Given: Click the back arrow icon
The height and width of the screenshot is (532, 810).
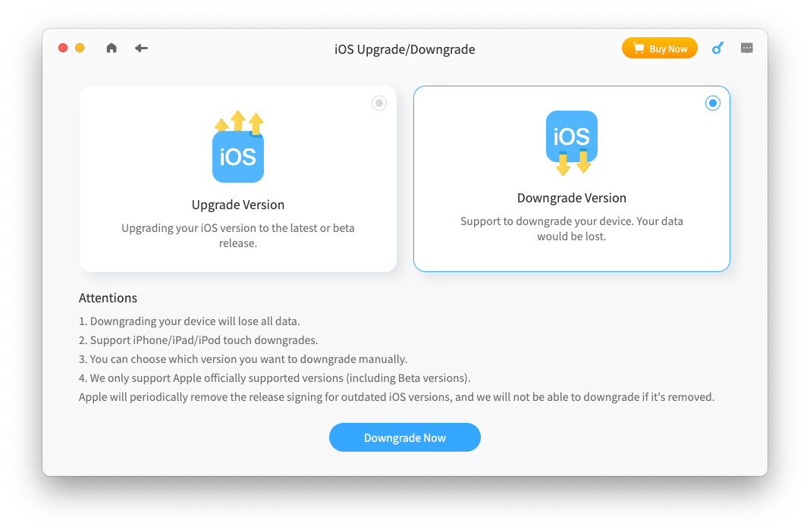Looking at the screenshot, I should pos(141,49).
